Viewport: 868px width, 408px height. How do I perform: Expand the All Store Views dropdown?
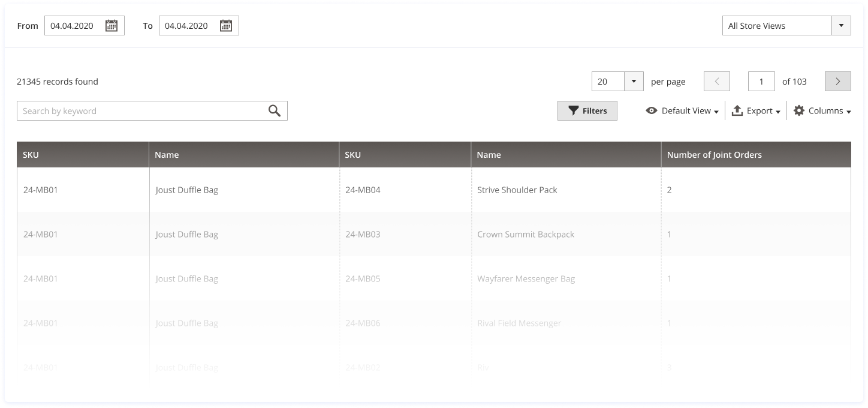point(841,26)
